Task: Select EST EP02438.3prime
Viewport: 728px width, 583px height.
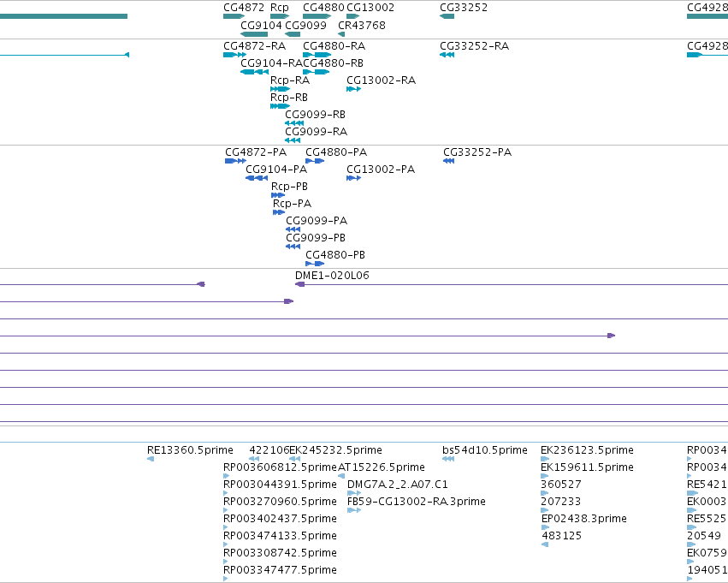Action: coord(546,527)
